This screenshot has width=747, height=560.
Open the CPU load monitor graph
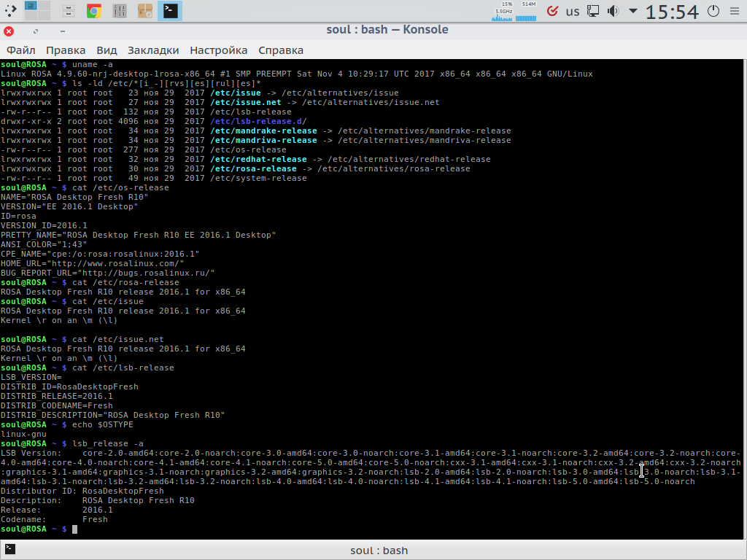(502, 12)
